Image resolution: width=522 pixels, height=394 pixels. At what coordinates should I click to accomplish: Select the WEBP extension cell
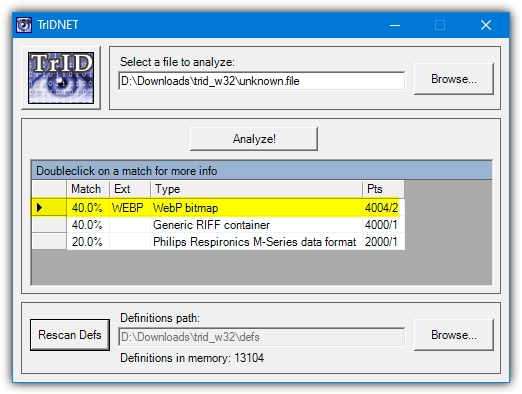click(130, 208)
